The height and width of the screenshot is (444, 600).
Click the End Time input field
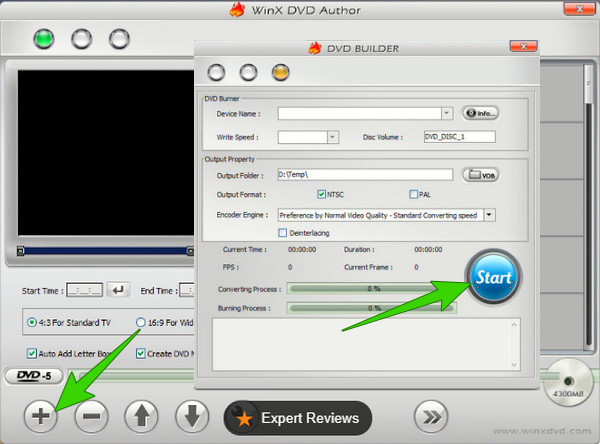[187, 290]
